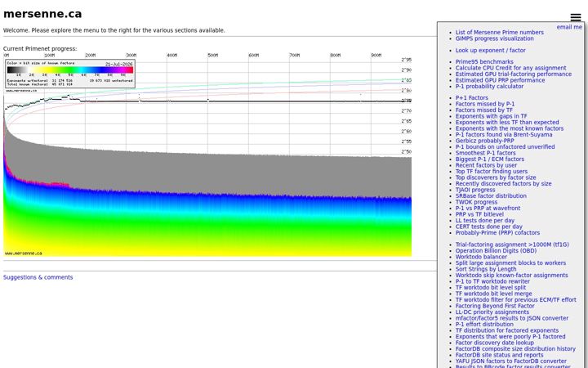Go to GIMPS progress visualization

click(495, 38)
